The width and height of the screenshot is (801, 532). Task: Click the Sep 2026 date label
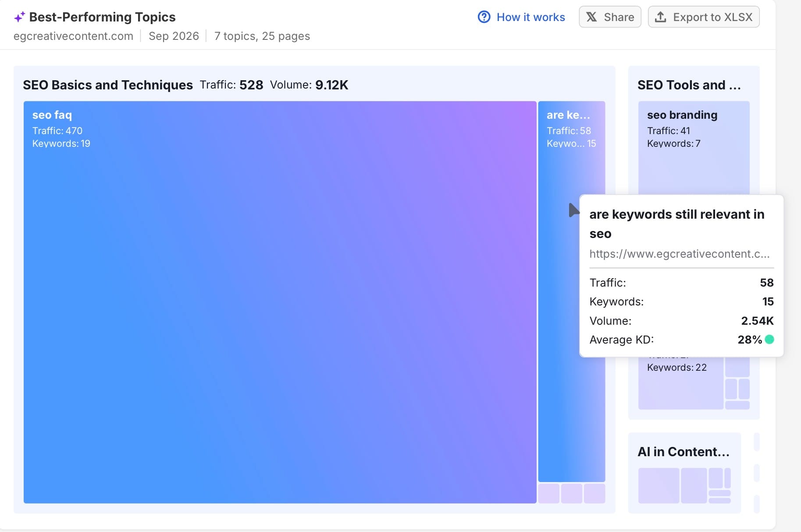[x=174, y=36]
